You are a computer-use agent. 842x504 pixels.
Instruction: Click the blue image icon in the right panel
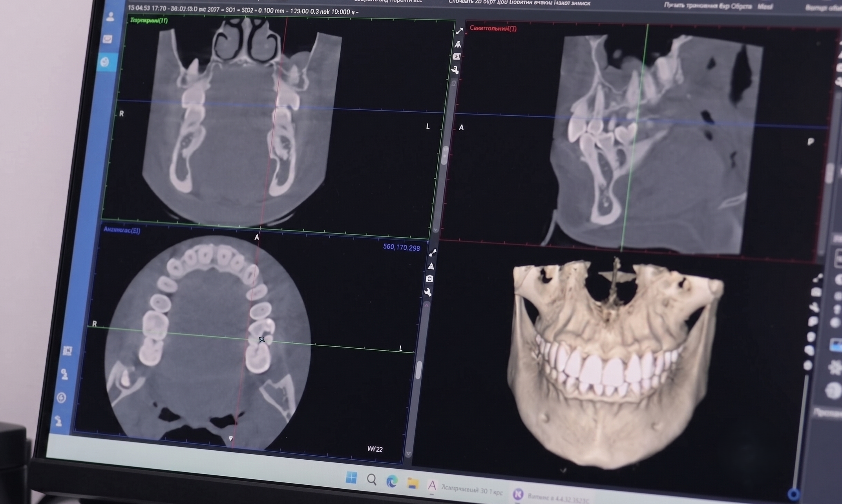pyautogui.click(x=836, y=345)
